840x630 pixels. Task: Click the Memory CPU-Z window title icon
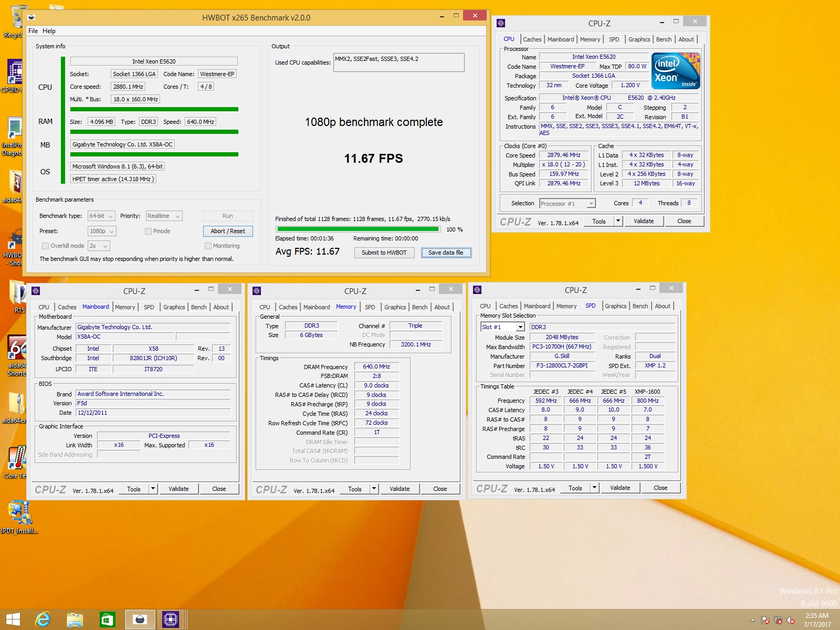[257, 291]
